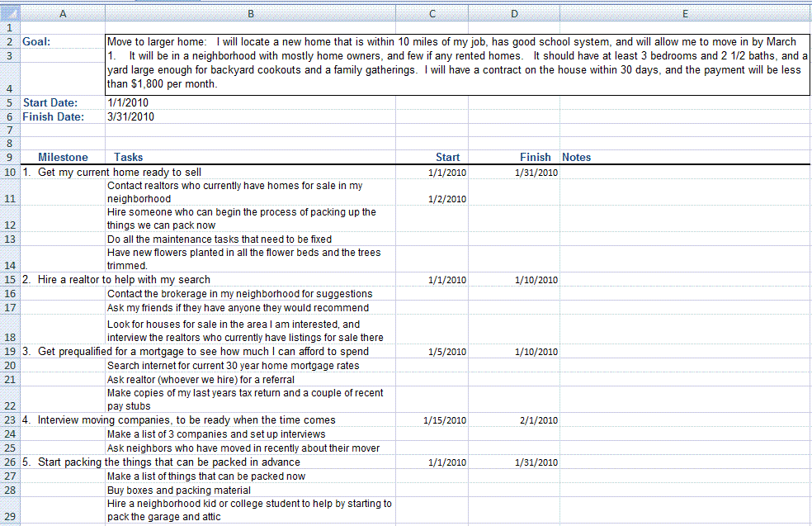This screenshot has height=526, width=812.
Task: Select column C header
Action: [432, 13]
